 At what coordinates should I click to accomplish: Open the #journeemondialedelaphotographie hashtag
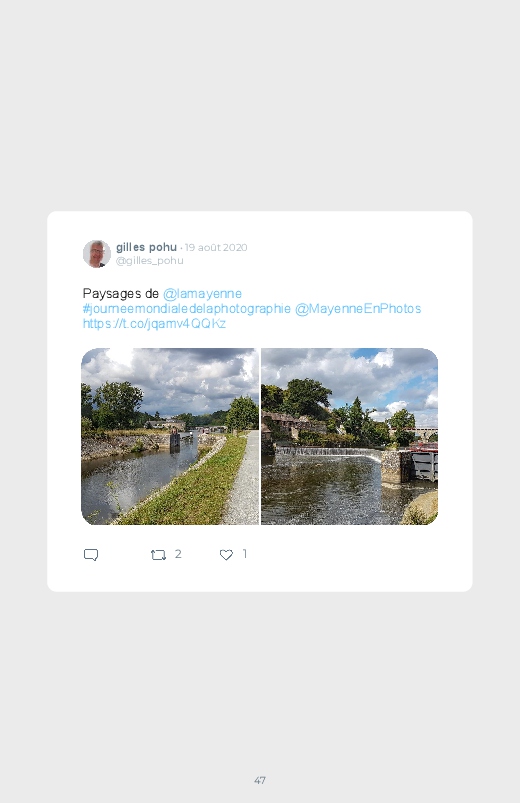click(x=186, y=309)
